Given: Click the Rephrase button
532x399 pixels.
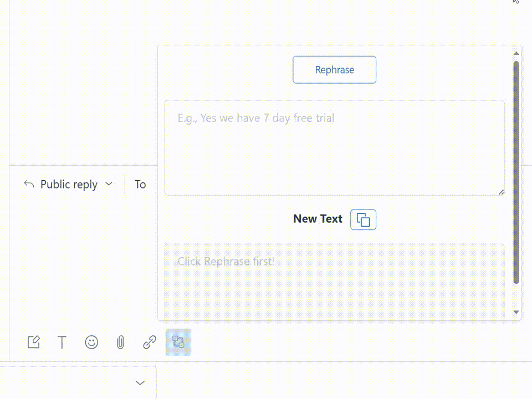Looking at the screenshot, I should click(334, 70).
